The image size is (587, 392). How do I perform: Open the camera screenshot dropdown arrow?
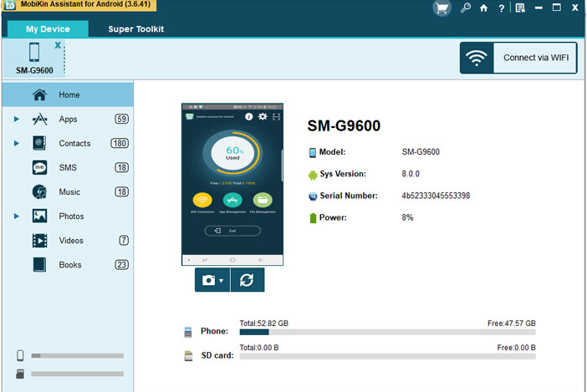coord(222,281)
